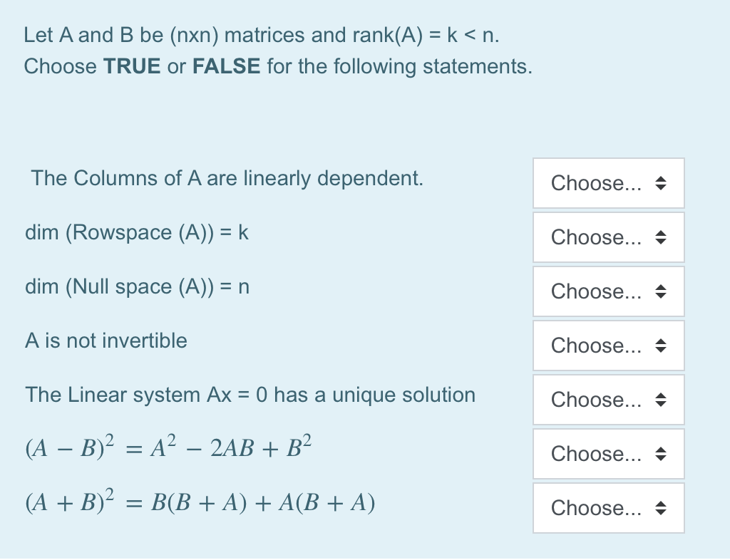Click the arrow icon beside the unique solution statement
The height and width of the screenshot is (560, 730).
[x=662, y=400]
